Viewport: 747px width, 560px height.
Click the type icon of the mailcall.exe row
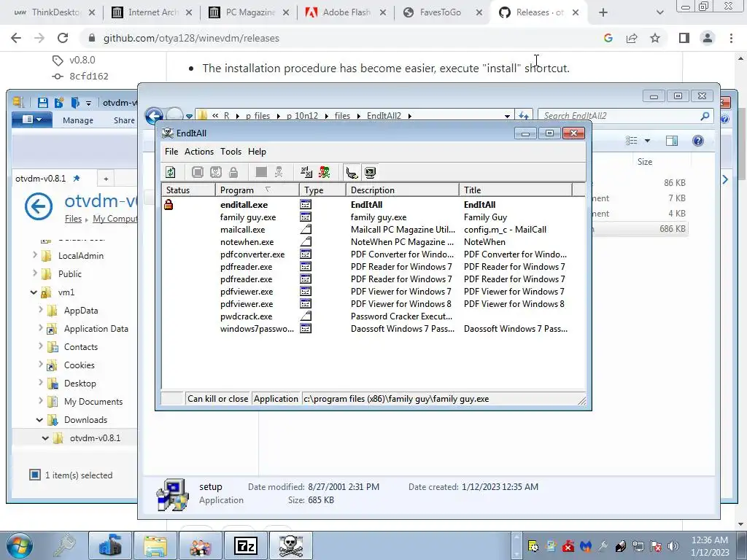click(x=306, y=230)
